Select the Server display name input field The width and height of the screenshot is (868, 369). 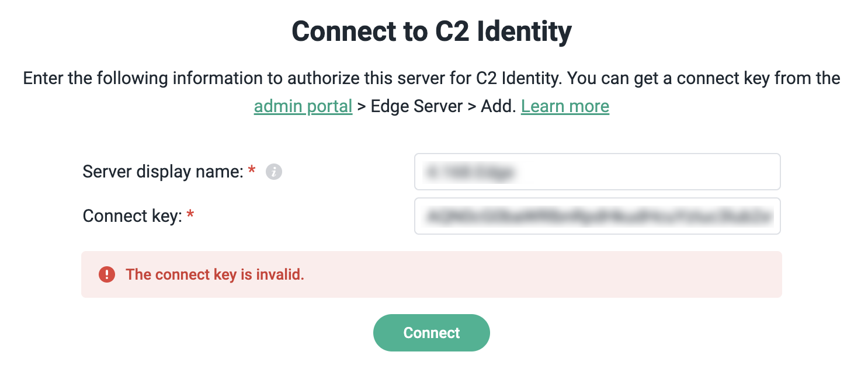(597, 172)
